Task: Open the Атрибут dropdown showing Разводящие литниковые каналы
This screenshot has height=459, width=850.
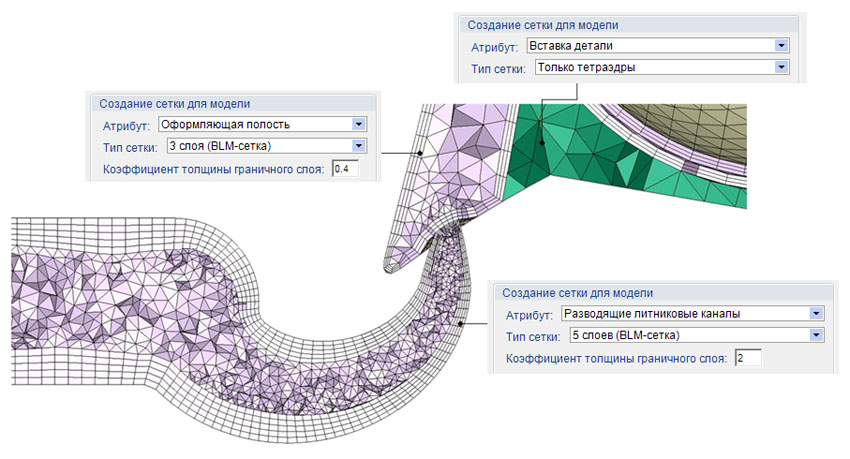Action: [x=816, y=313]
